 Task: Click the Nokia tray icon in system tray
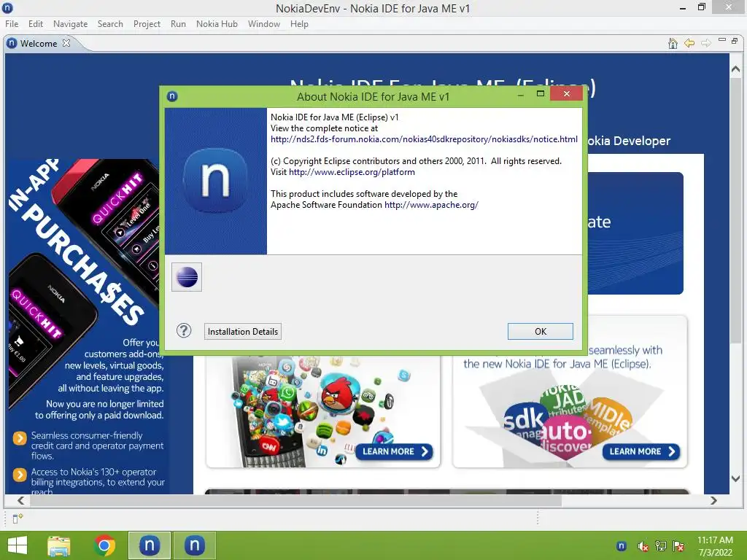622,546
